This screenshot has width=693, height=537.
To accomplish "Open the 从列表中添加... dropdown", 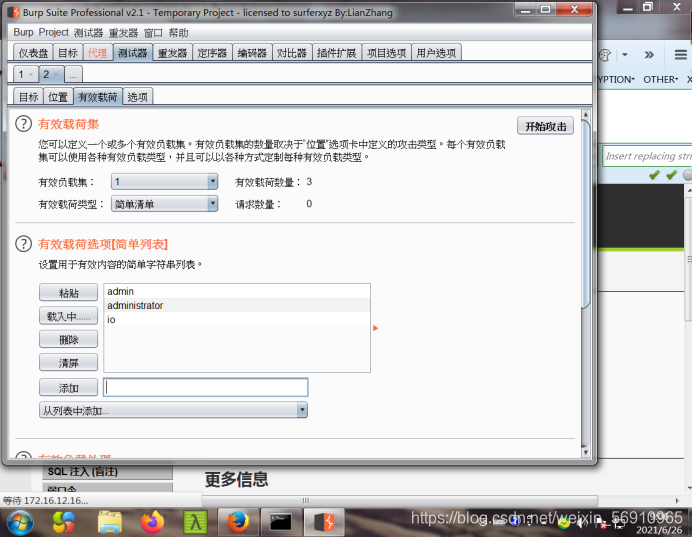I will (173, 410).
